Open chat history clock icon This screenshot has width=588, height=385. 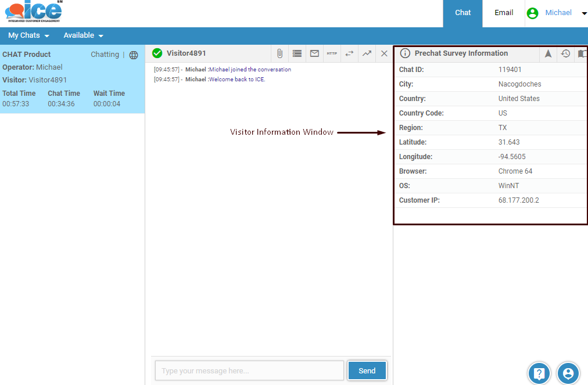pos(565,53)
